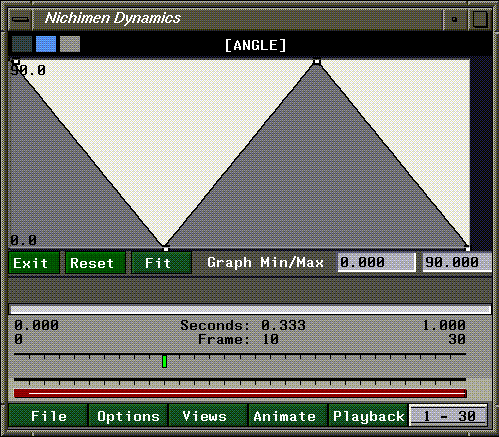Click the Graph Max field showing 90.000
Screen dimensions: 499x437
click(x=457, y=262)
